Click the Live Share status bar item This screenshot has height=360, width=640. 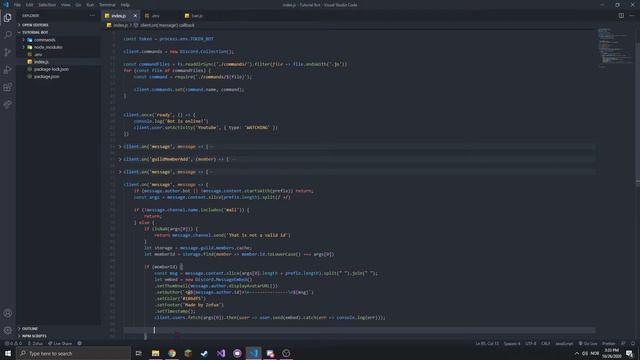pyautogui.click(x=60, y=344)
